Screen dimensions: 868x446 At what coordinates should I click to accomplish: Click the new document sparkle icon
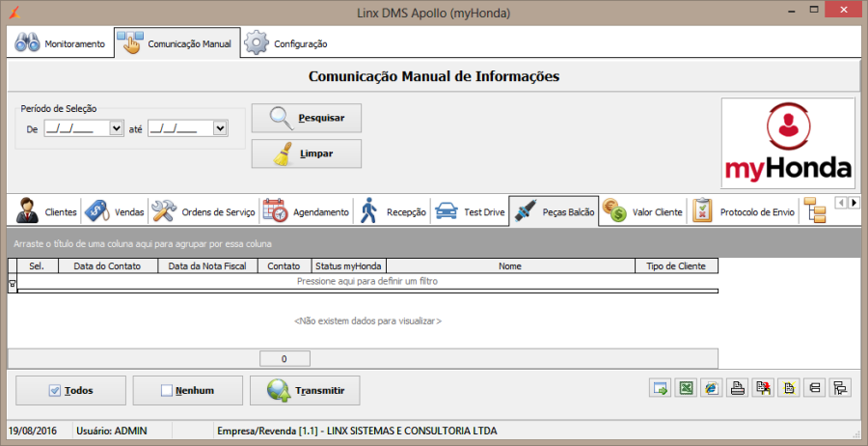[x=789, y=388]
